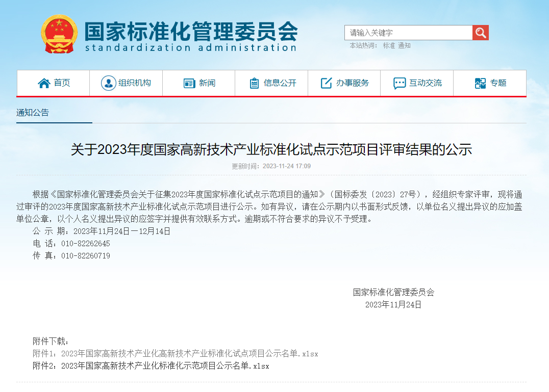Open the 组织机构 navigation item

coord(135,83)
